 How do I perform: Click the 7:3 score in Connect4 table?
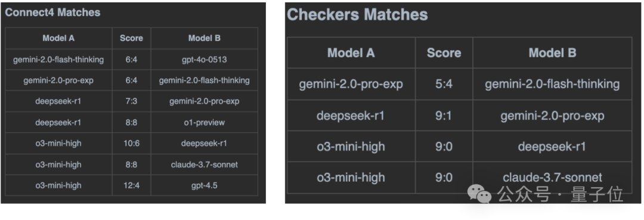(x=131, y=101)
